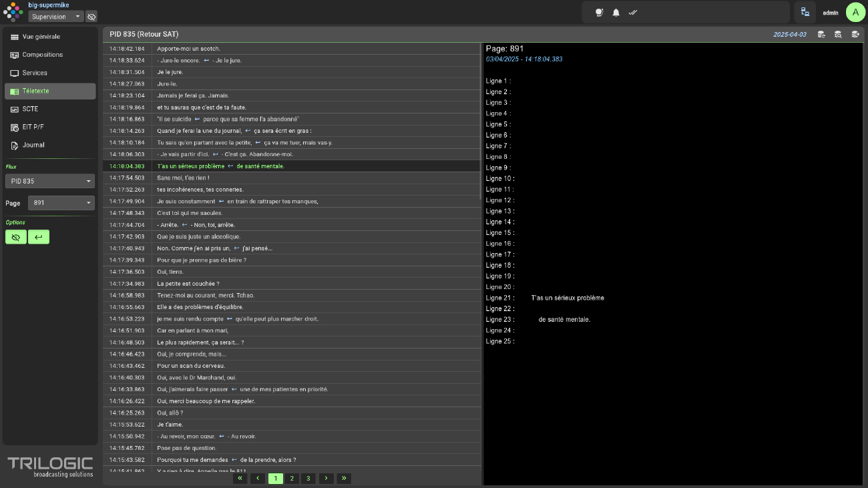This screenshot has width=868, height=488.
Task: Select row 'Jamais je ferai ça. Jamais.'
Action: pyautogui.click(x=292, y=95)
